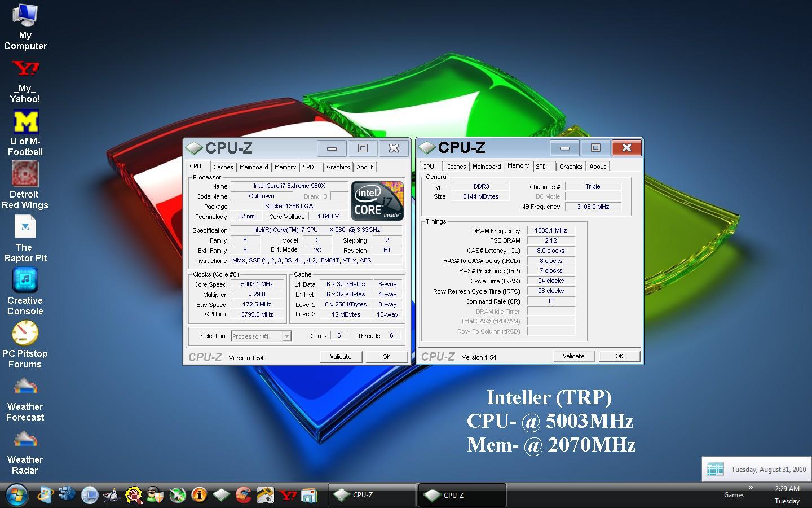Switch to Memory tab in left CPU-Z window
This screenshot has width=812, height=508.
(285, 167)
